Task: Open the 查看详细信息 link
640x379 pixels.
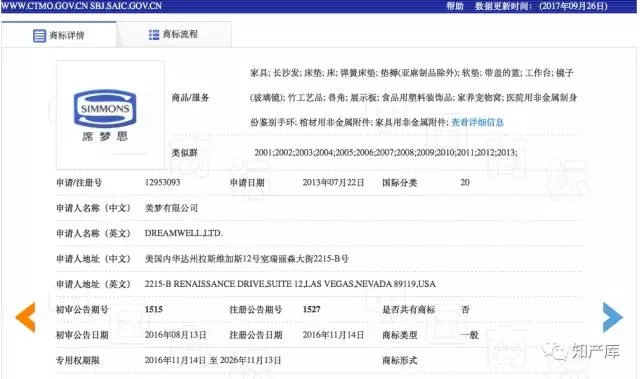Action: tap(477, 122)
